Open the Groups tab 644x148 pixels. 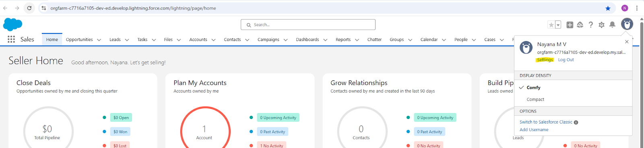(396, 39)
